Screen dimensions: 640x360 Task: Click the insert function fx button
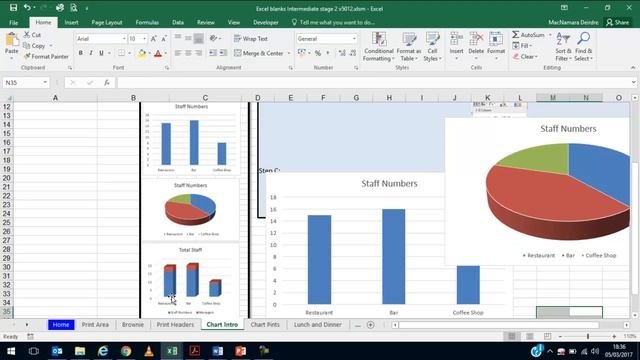(107, 83)
